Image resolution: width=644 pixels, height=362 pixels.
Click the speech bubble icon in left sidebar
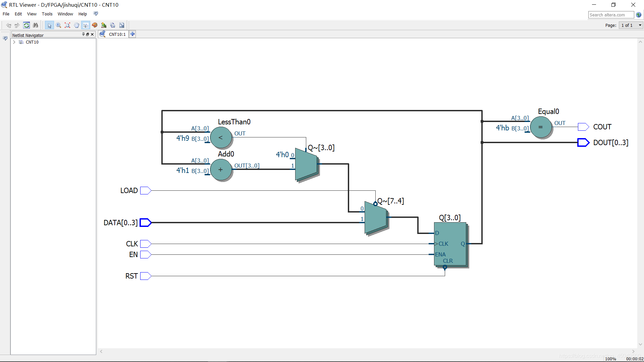[x=5, y=39]
